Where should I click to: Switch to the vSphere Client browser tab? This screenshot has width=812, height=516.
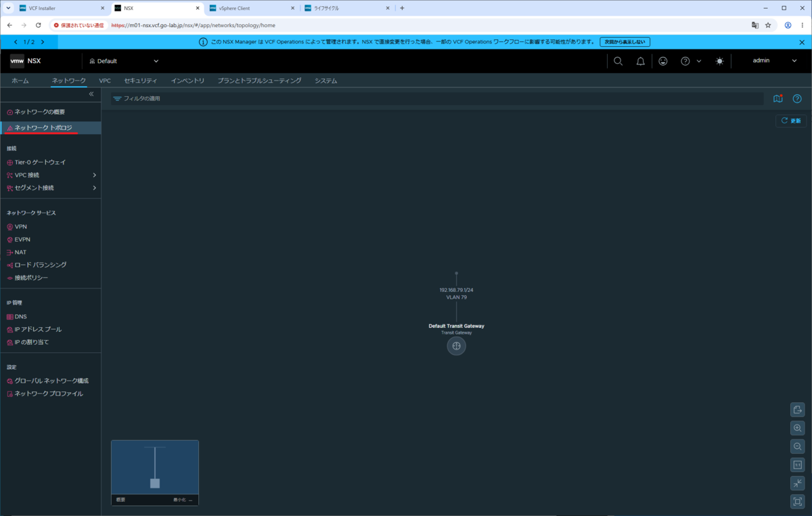point(252,8)
